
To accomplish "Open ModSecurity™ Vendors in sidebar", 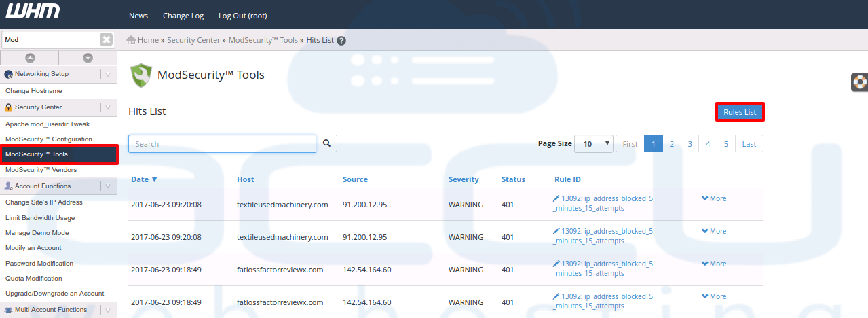I will (x=41, y=170).
